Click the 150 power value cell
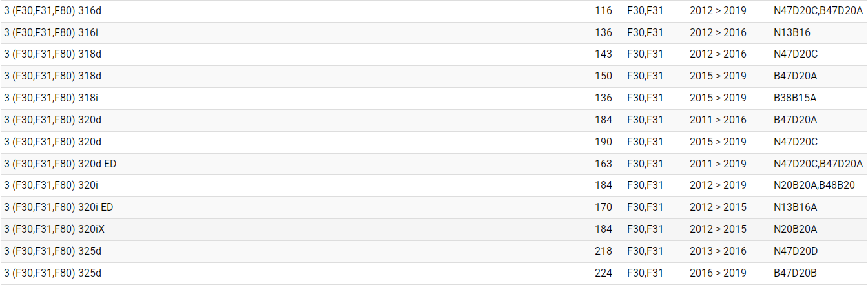868x285 pixels. 603,76
